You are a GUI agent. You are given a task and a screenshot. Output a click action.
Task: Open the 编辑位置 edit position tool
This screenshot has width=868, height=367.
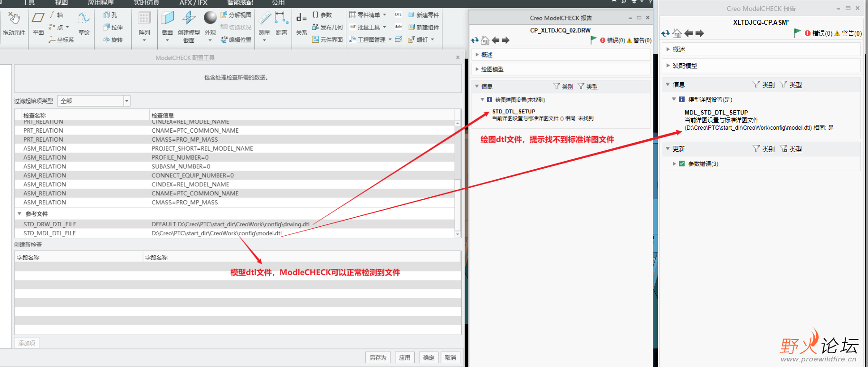pos(236,40)
